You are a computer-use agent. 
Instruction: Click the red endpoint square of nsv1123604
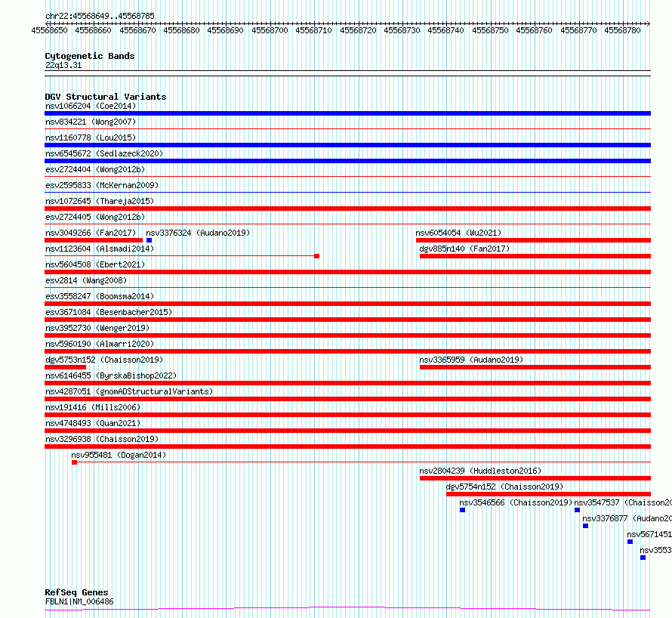(316, 256)
